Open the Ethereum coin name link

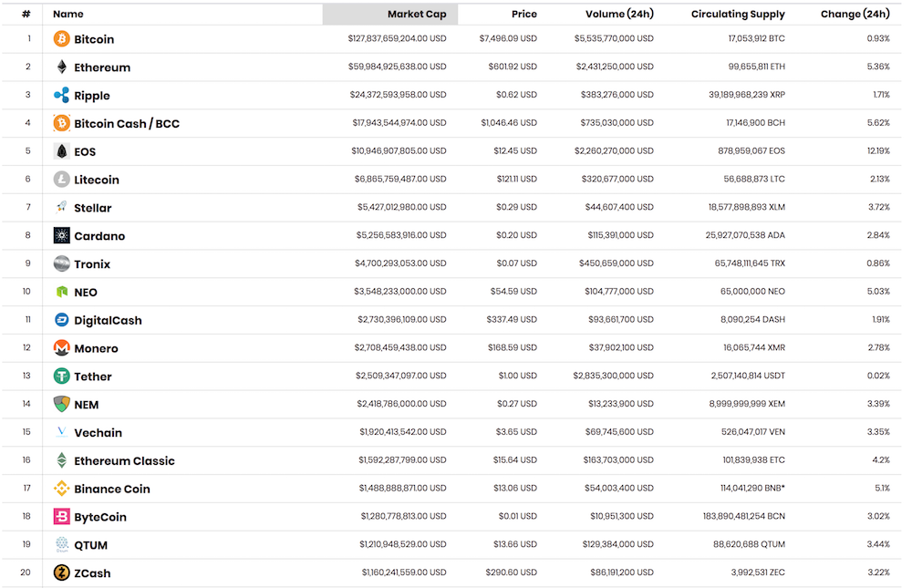[x=102, y=67]
